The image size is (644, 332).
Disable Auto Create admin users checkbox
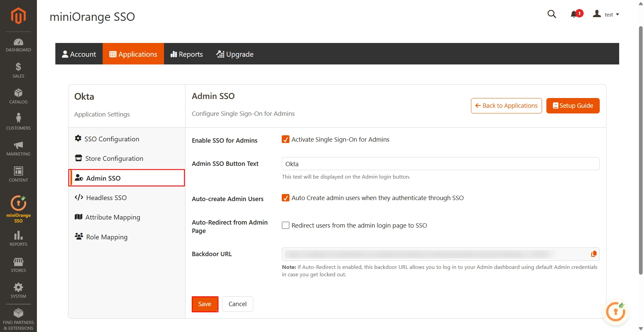(285, 198)
